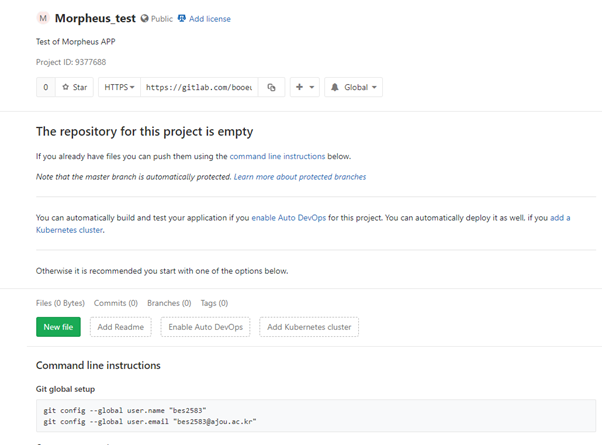
Task: Expand the plus create-new dropdown
Action: [x=304, y=88]
